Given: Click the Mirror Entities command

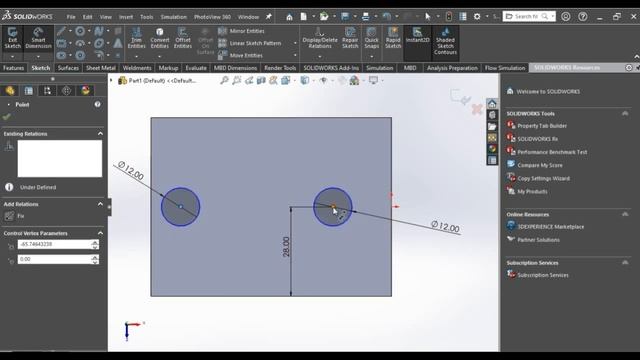Looking at the screenshot, I should pos(241,31).
